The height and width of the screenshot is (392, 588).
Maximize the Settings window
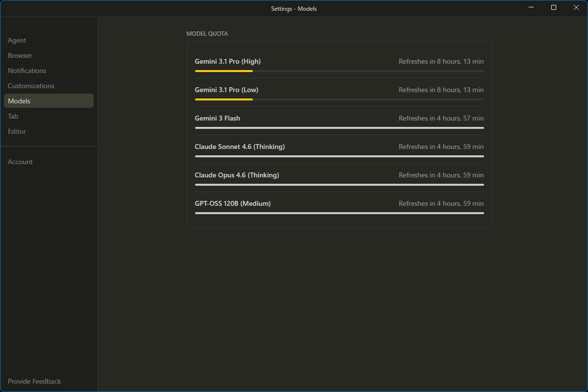[554, 7]
